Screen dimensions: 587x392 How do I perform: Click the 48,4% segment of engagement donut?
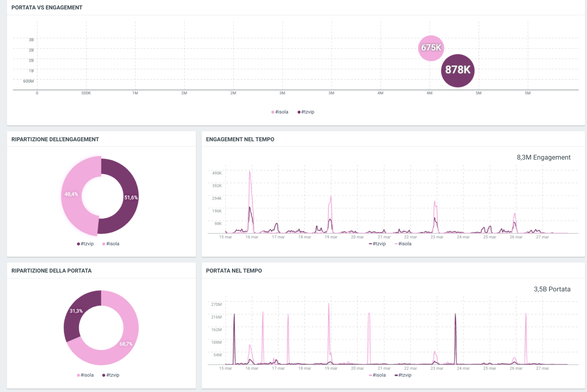pos(71,194)
